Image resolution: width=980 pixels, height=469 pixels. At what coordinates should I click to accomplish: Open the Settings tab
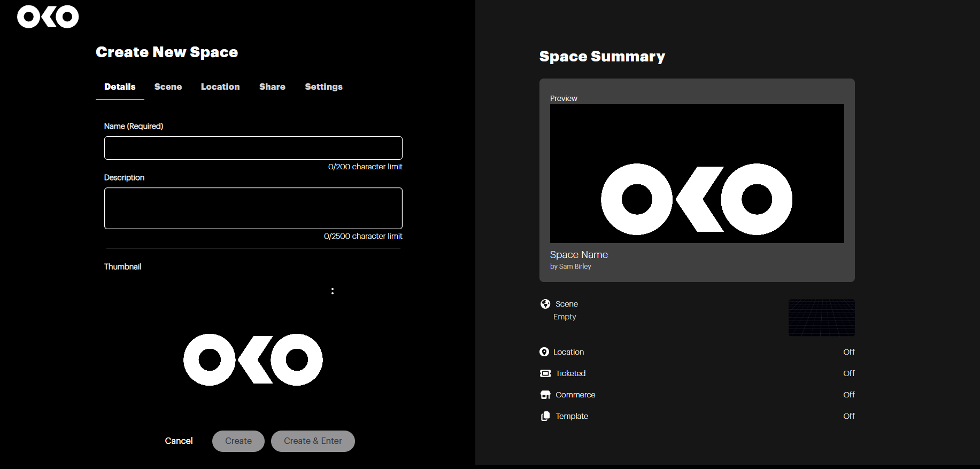323,87
